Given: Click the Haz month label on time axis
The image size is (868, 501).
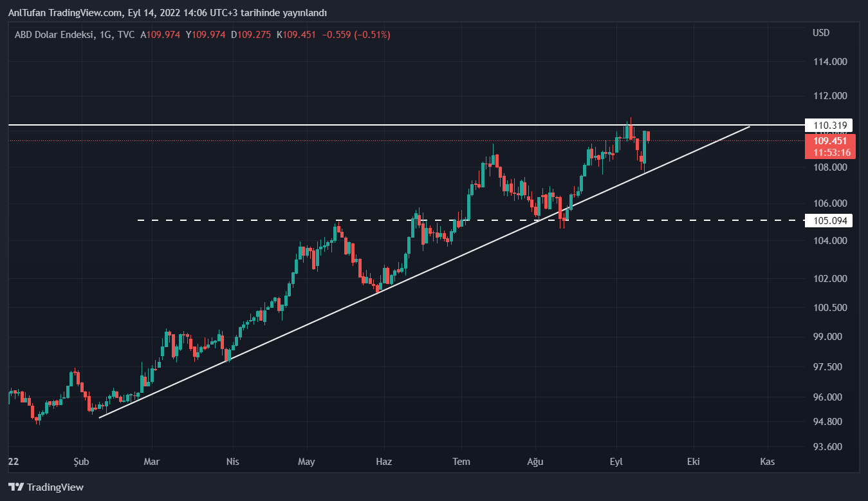Looking at the screenshot, I should (x=383, y=462).
